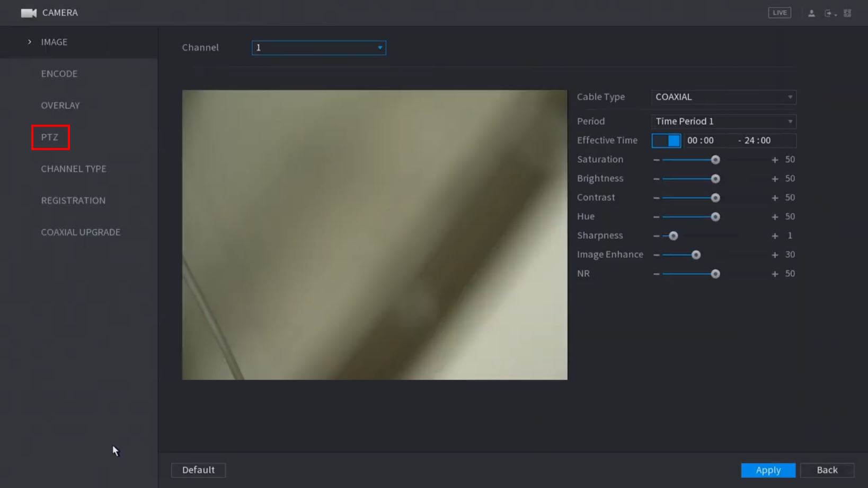Click the camera icon in title bar
The height and width of the screenshot is (488, 868).
pos(29,13)
